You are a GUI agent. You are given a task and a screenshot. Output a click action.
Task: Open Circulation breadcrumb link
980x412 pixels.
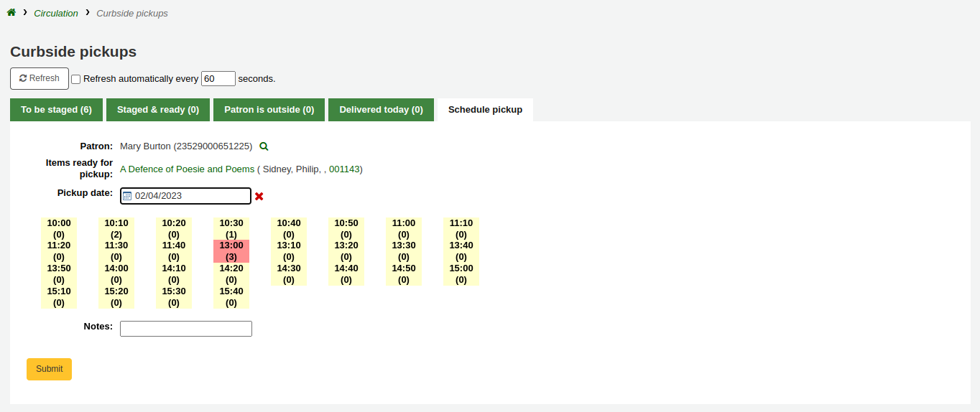click(x=56, y=13)
